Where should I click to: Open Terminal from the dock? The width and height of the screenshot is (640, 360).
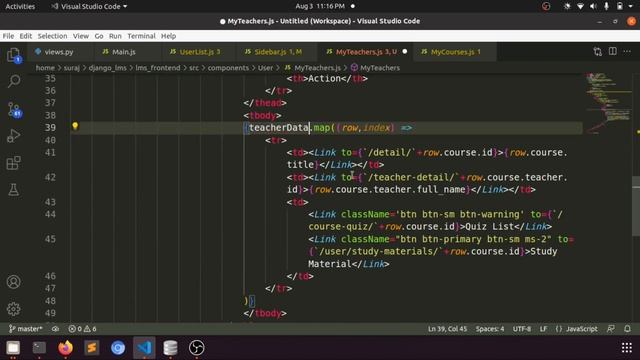tap(39, 348)
